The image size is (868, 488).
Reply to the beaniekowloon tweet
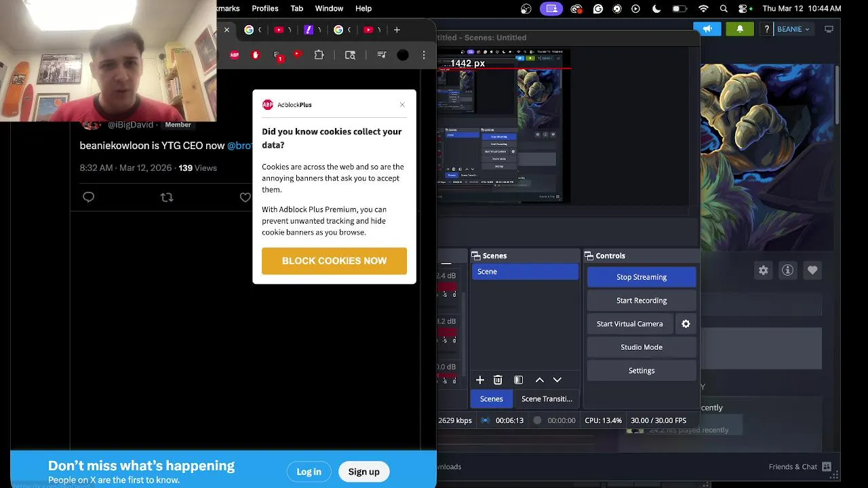pyautogui.click(x=88, y=197)
